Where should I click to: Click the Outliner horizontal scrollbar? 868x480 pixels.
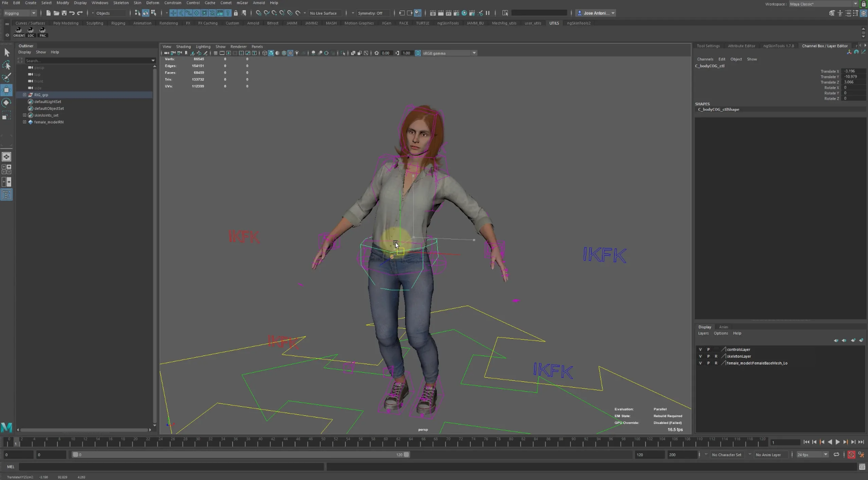click(84, 430)
